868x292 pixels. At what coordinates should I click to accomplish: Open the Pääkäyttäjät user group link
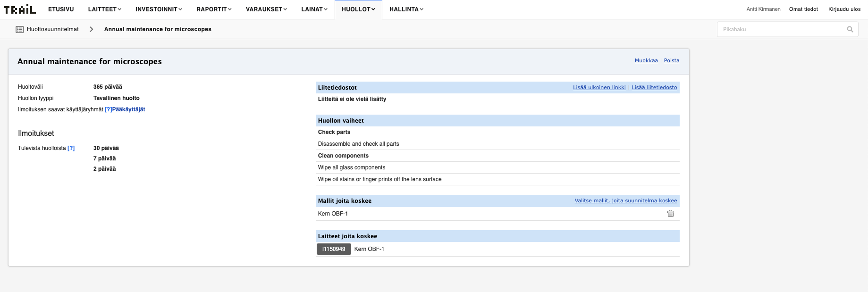128,109
